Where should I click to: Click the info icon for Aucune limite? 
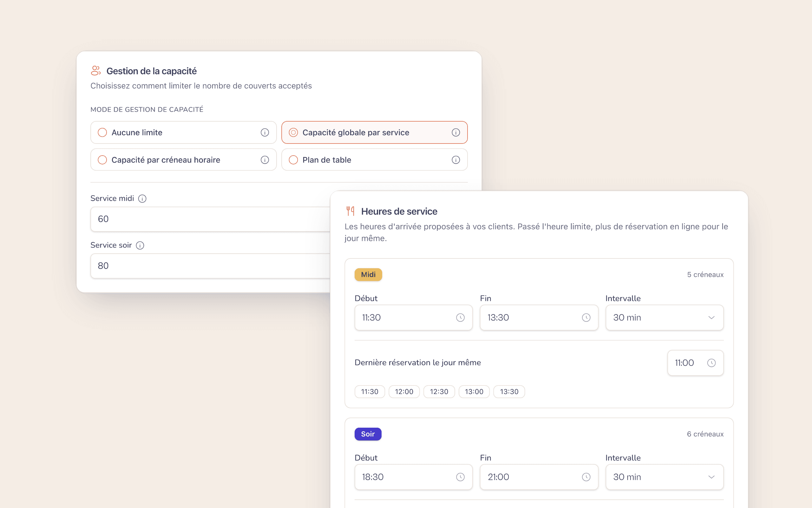pos(265,132)
